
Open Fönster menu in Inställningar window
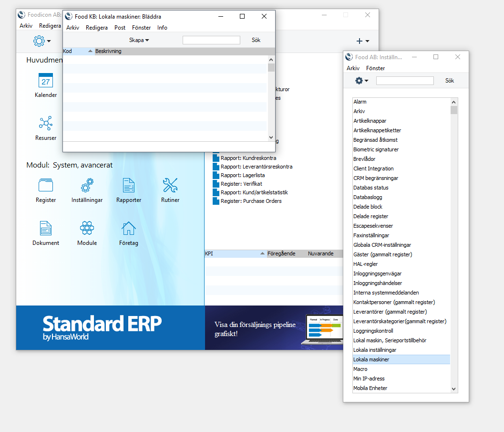coord(375,68)
